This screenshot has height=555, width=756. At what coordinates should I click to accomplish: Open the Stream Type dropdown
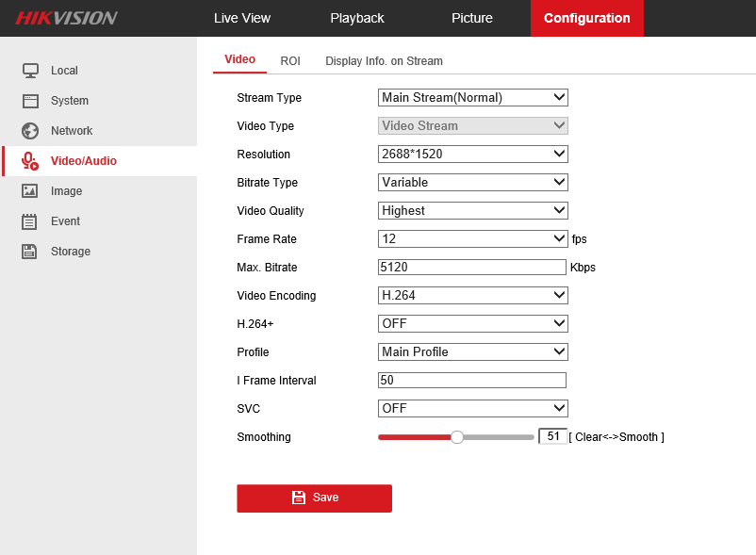[472, 97]
